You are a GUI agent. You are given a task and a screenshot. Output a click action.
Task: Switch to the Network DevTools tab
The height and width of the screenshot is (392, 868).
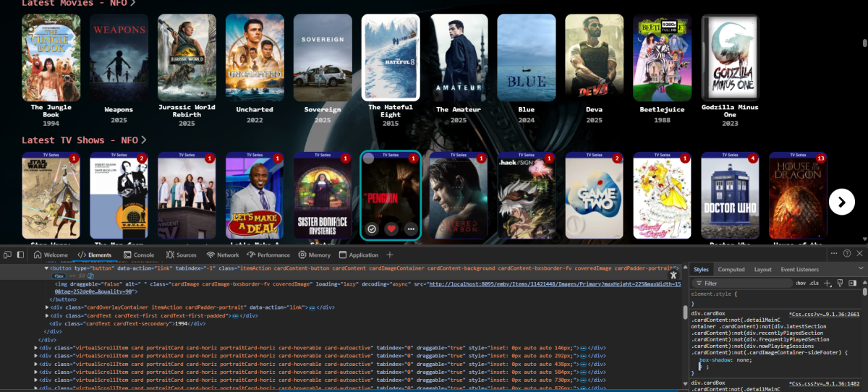click(x=223, y=255)
